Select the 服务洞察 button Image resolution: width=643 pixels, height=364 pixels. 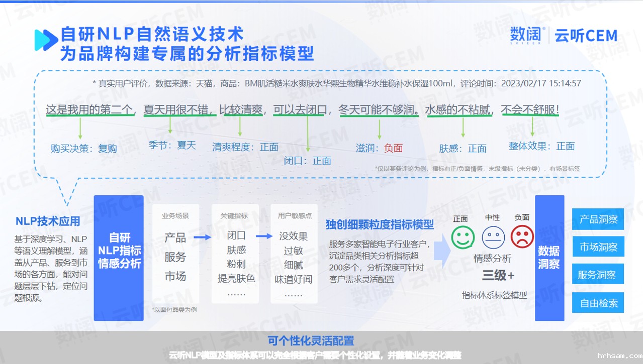coord(598,275)
